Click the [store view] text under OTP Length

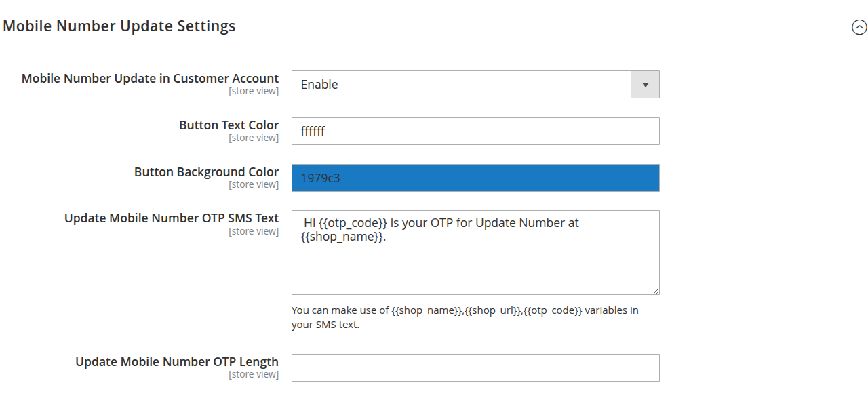click(254, 375)
